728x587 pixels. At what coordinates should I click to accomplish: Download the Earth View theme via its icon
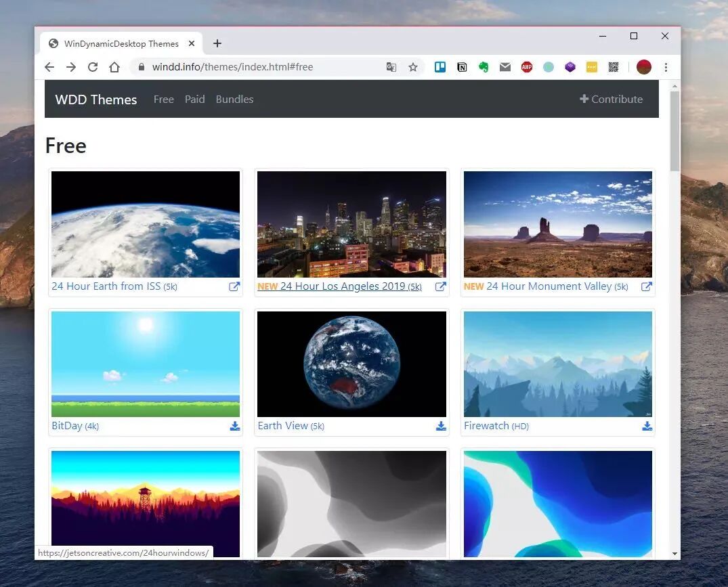[x=441, y=426]
